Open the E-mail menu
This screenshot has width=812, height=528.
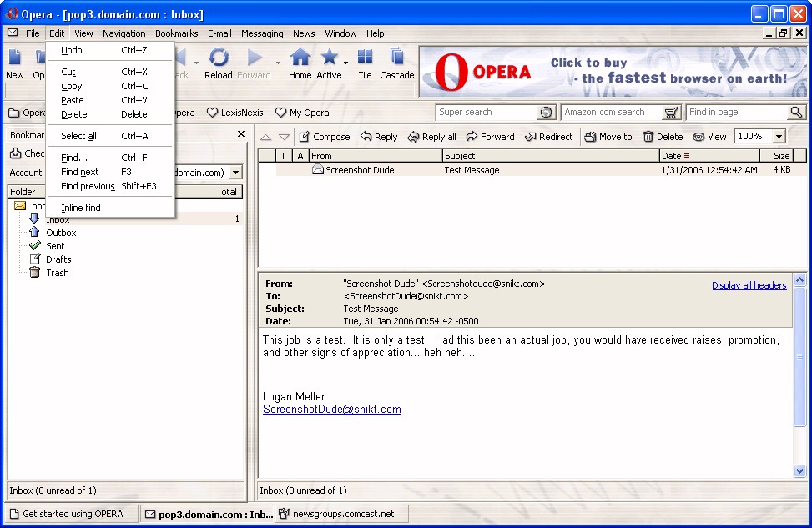pos(219,33)
